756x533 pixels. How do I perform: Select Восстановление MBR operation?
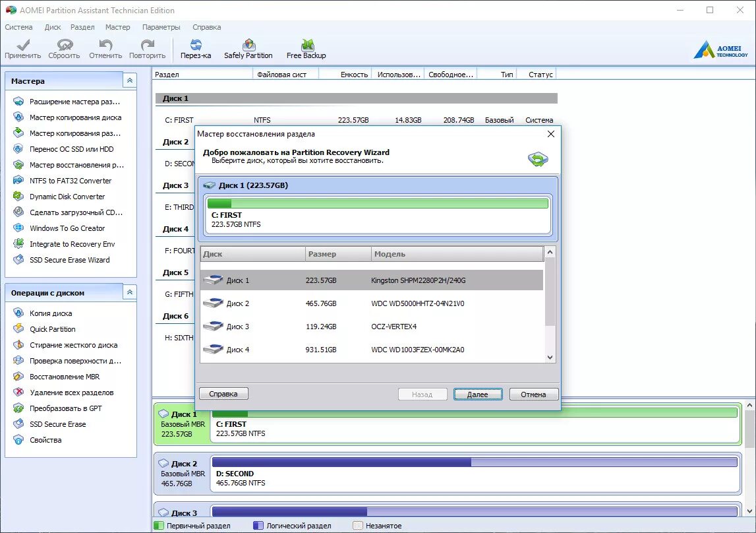[x=57, y=377]
